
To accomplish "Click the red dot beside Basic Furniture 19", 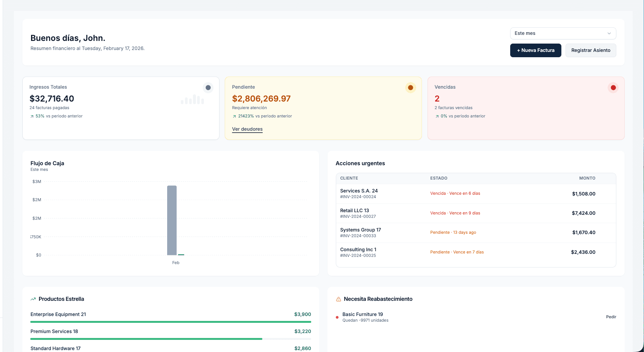I will [337, 318].
